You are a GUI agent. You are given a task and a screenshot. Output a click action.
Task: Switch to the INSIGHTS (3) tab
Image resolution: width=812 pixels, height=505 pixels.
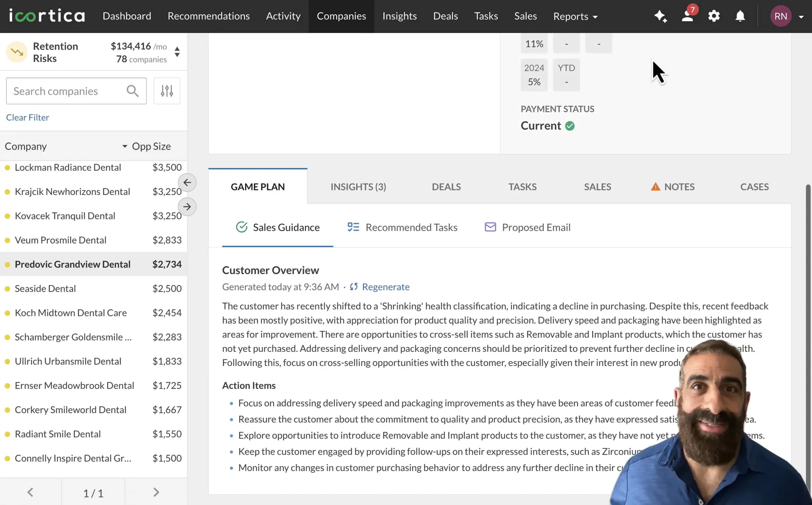point(358,187)
